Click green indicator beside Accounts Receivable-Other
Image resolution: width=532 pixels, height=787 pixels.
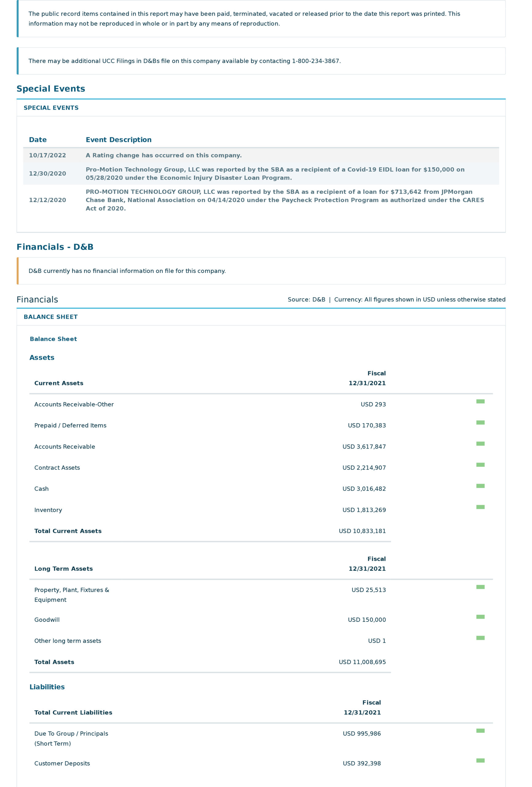[480, 401]
